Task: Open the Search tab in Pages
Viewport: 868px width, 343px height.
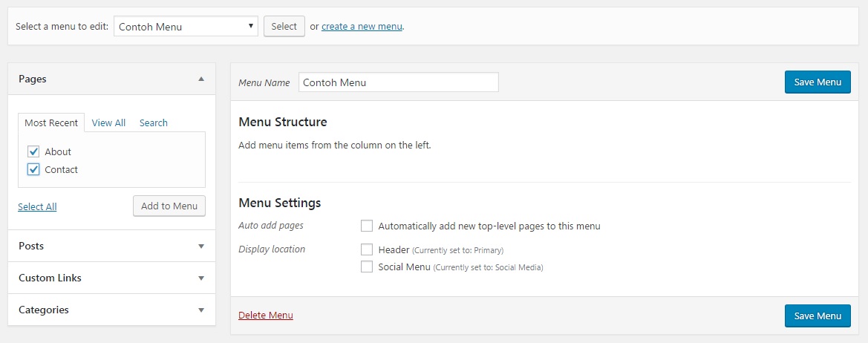Action: (x=154, y=122)
